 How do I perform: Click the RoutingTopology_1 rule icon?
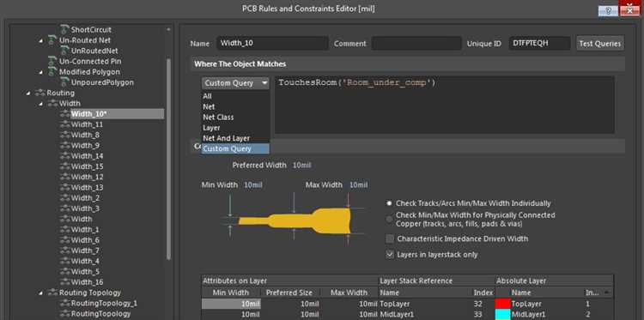click(65, 303)
